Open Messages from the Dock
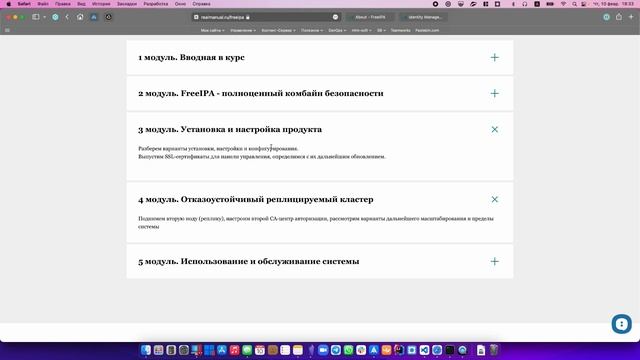The width and height of the screenshot is (640, 360). [247, 350]
